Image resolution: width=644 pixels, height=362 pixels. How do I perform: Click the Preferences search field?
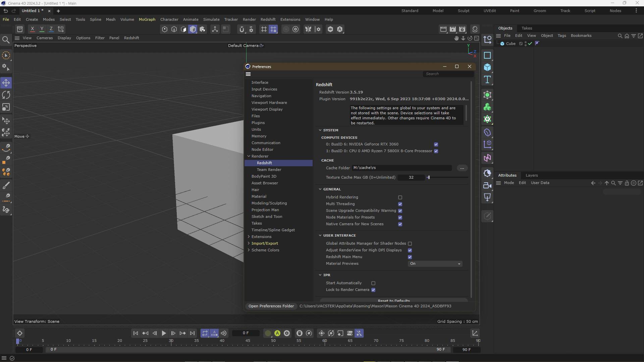pos(448,74)
